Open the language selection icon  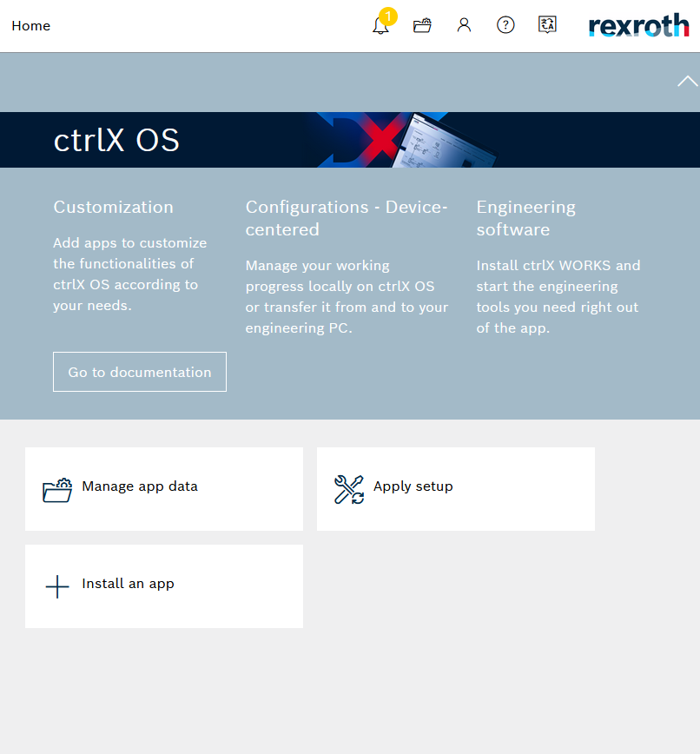pyautogui.click(x=547, y=24)
